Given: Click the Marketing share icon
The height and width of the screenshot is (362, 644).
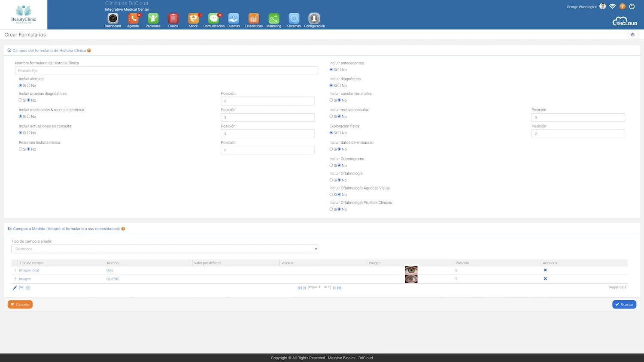Looking at the screenshot, I should (x=274, y=19).
